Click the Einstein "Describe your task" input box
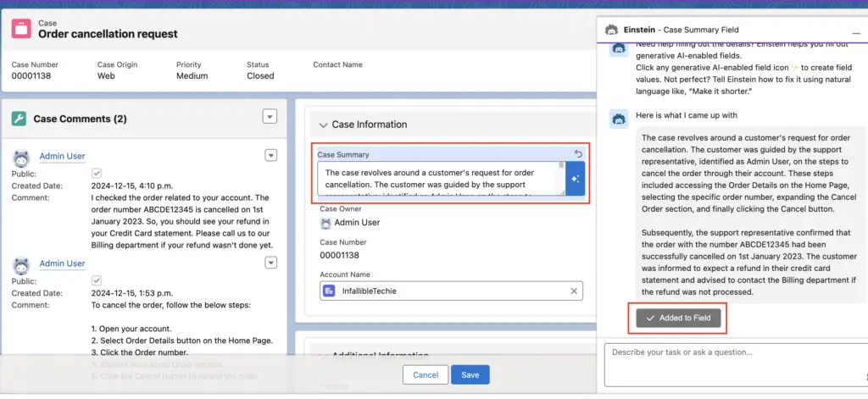Viewport: 868px width, 399px height. [735, 364]
